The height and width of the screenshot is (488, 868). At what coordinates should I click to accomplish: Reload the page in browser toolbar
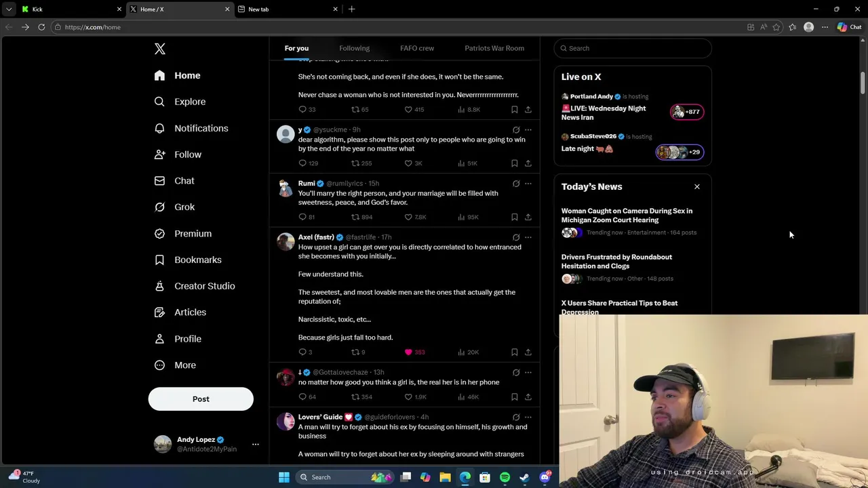(x=41, y=27)
